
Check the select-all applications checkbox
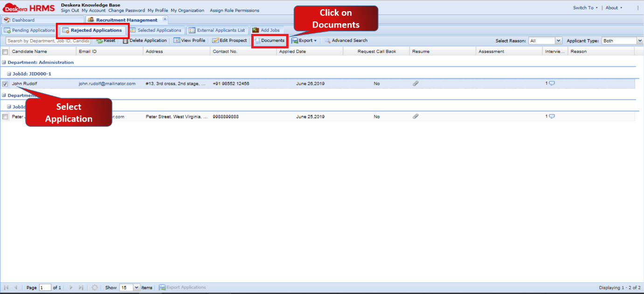coord(5,51)
